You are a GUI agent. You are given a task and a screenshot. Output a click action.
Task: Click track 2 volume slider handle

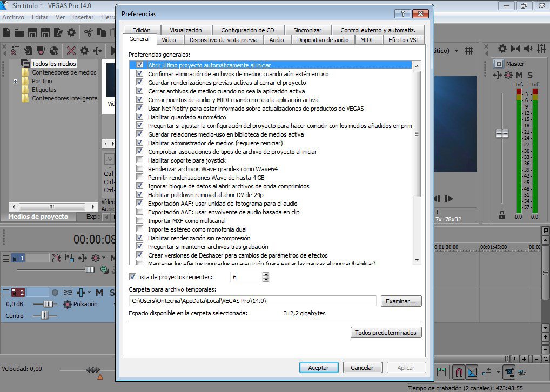[49, 304]
